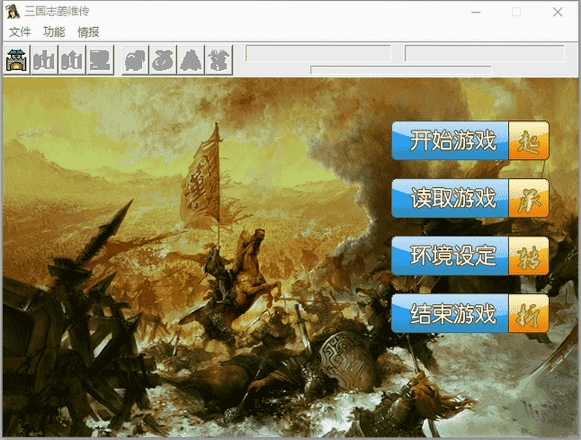Click the first grayed-out buildings toolbar icon
Screen dimensions: 581x440
44,60
